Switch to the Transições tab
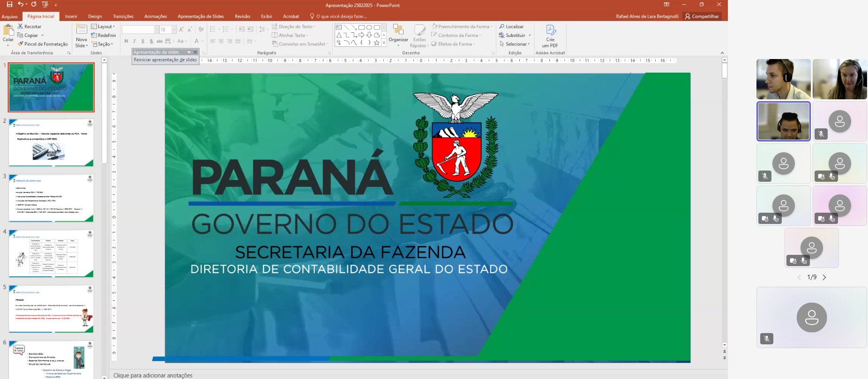868x379 pixels. pos(123,16)
